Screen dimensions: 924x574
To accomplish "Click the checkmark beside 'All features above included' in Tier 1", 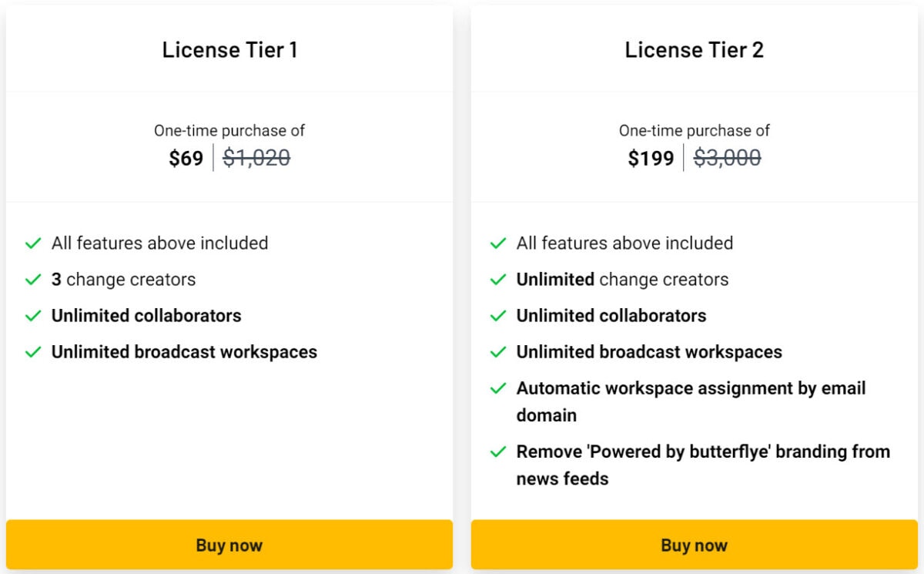I will coord(32,243).
